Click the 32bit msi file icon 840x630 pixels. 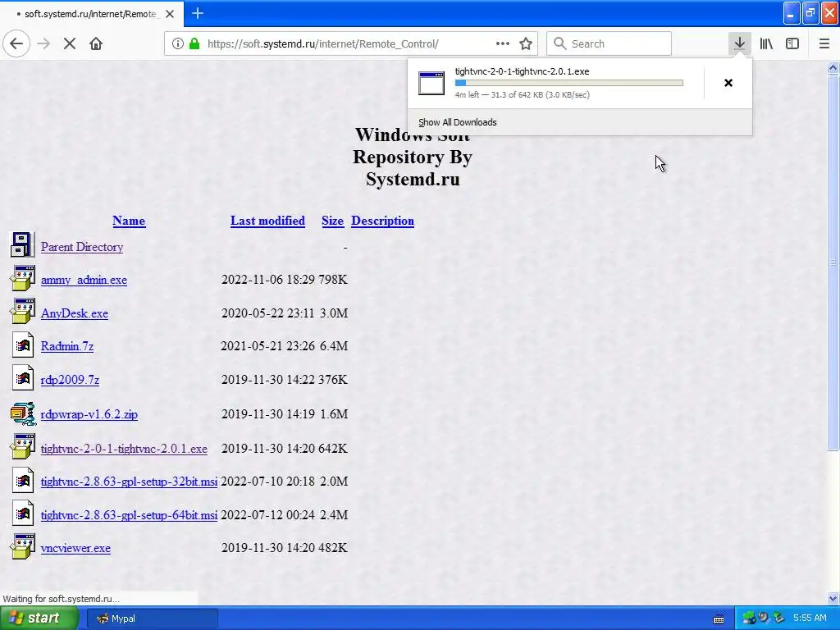pyautogui.click(x=22, y=480)
